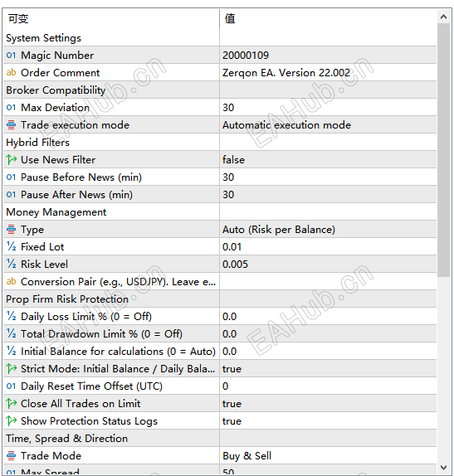The image size is (454, 476).
Task: Toggle the Use News Filter false value
Action: (x=328, y=160)
